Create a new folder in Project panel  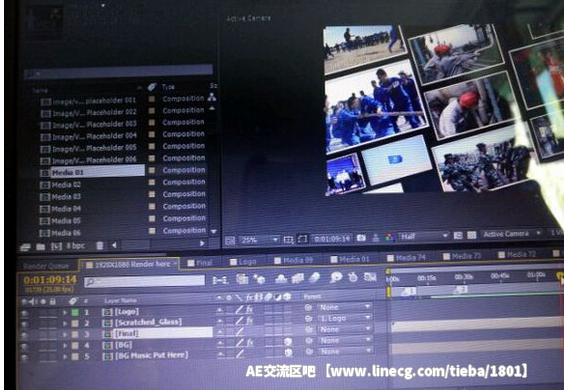coord(41,247)
